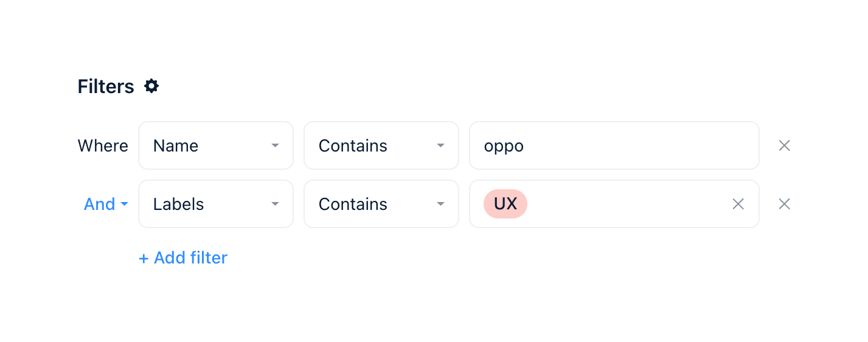Viewport: 868px width, 342px height.
Task: Open the Filters settings gear
Action: point(151,86)
